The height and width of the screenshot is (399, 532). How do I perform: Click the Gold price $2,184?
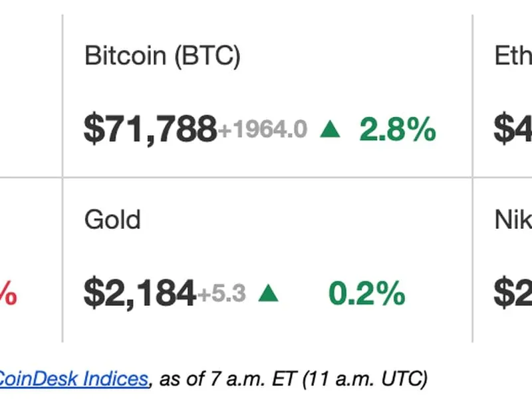click(x=140, y=293)
